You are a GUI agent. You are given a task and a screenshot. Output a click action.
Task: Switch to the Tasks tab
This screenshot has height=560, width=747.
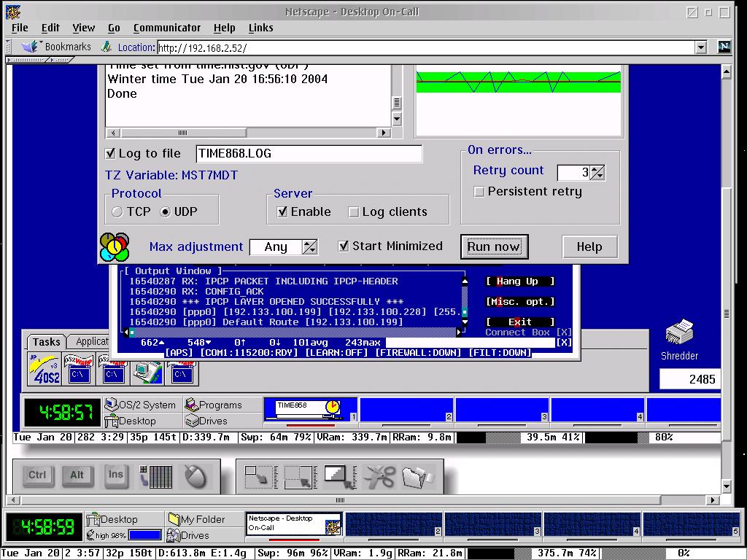[46, 342]
